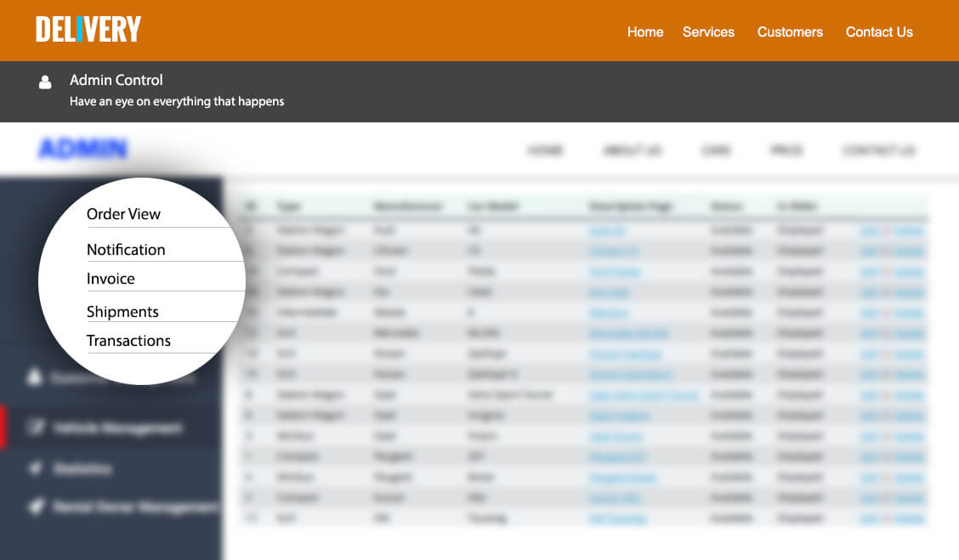Click the DELIVERY logo
This screenshot has width=959, height=560.
[88, 30]
